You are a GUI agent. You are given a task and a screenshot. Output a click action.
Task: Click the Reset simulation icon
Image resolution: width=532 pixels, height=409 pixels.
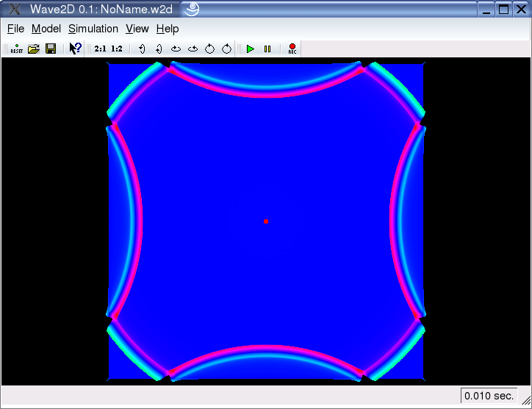(x=16, y=49)
